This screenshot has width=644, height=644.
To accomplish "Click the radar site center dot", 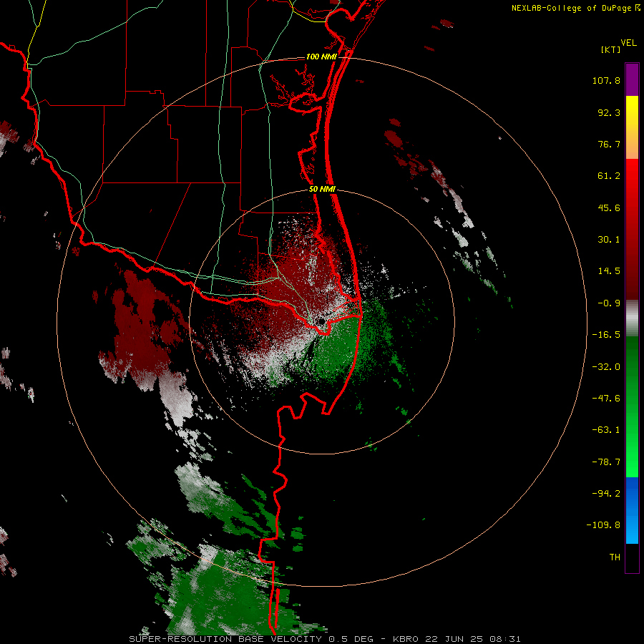I will (320, 321).
